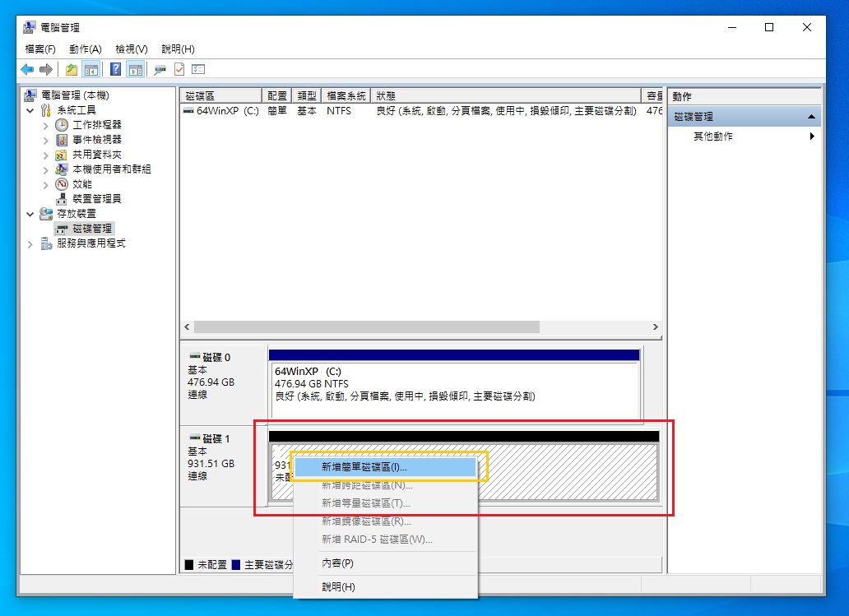Expand the 工作排程器 tree node

tap(46, 125)
